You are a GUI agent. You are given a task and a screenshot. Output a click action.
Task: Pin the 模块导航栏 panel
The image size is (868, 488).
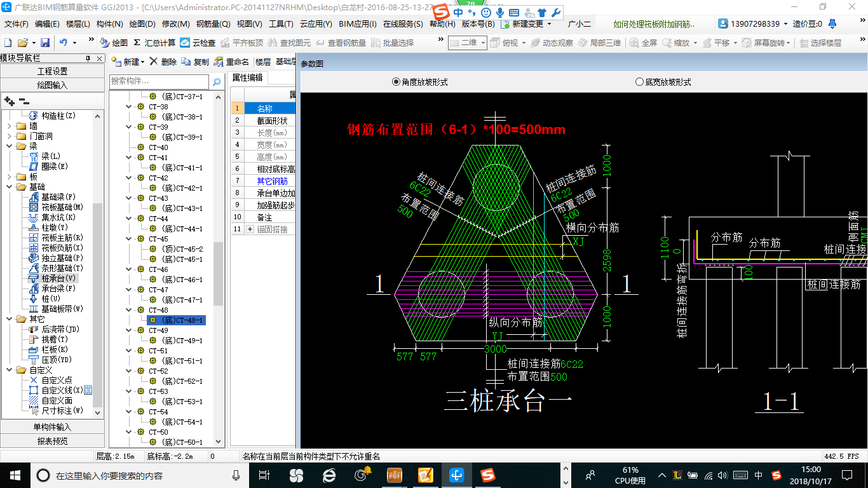(88, 58)
